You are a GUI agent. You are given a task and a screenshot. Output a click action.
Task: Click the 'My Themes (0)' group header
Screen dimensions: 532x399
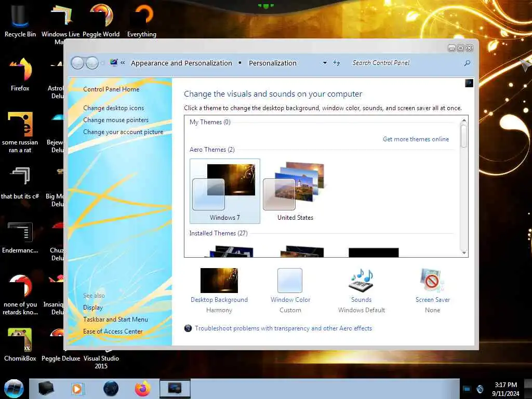[x=210, y=122]
